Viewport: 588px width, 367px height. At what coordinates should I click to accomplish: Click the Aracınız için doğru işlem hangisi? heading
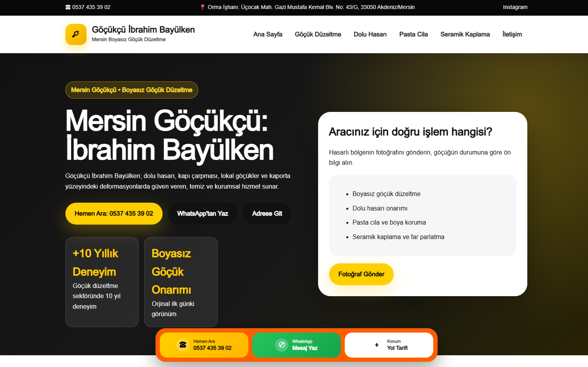coord(411,132)
